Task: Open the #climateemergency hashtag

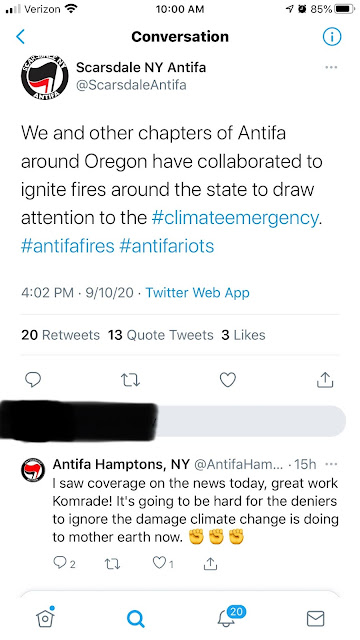Action: click(x=234, y=218)
